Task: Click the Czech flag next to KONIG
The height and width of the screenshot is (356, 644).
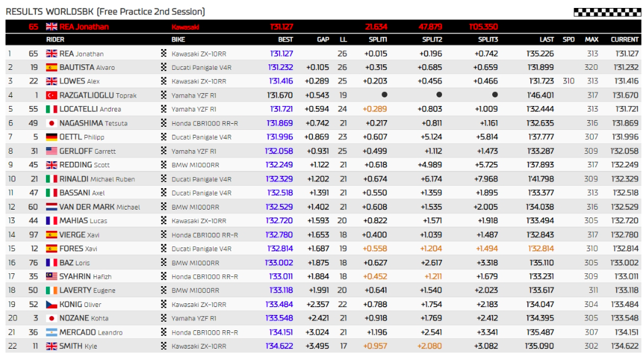Action: (51, 305)
